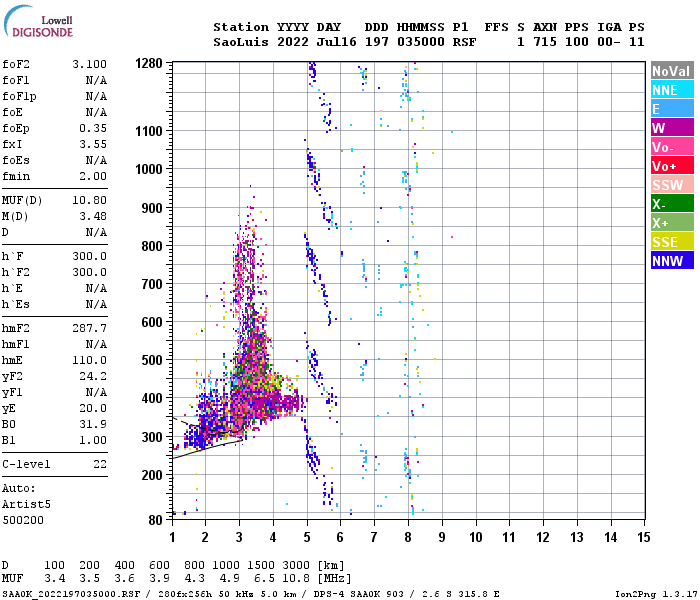Image resolution: width=700 pixels, height=600 pixels.
Task: Click the D distance 3000 in table
Action: pos(296,565)
